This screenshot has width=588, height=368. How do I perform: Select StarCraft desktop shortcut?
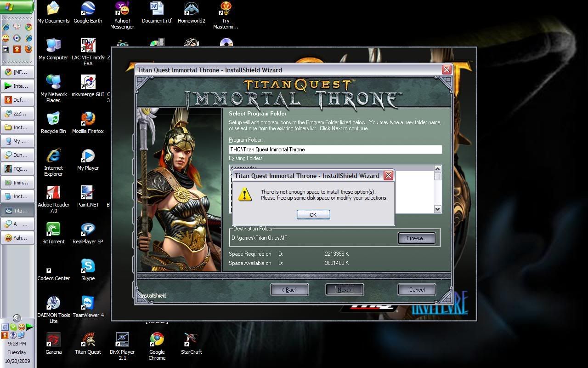(191, 344)
